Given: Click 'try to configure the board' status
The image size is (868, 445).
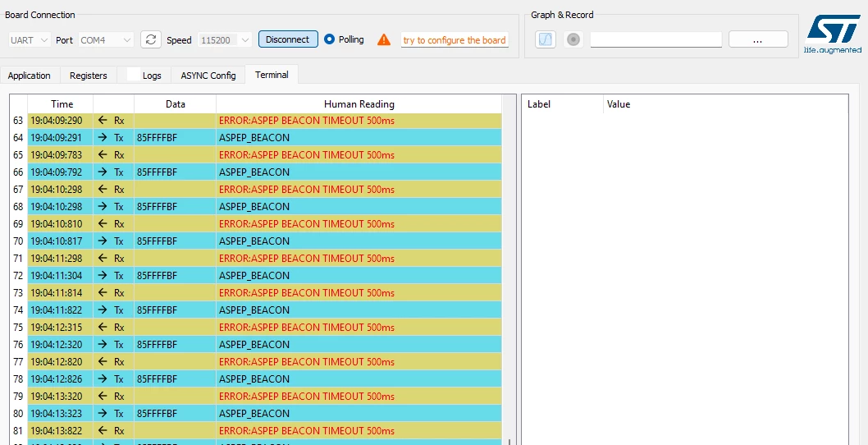Looking at the screenshot, I should pyautogui.click(x=455, y=40).
